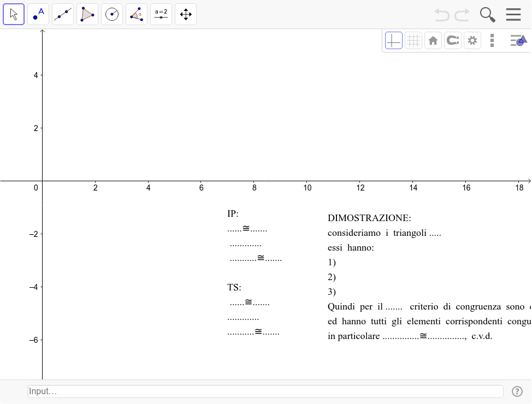
Task: Select the Slider a=2 tool
Action: click(161, 14)
